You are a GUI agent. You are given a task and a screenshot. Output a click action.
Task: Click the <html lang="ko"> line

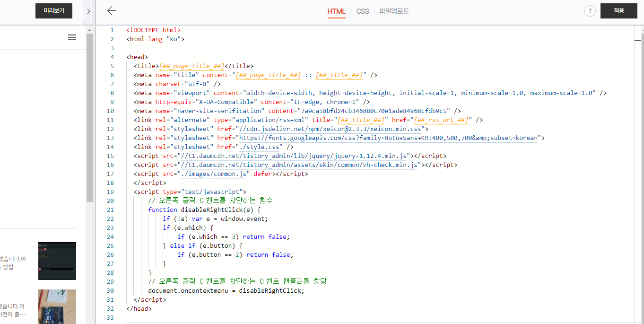tap(155, 39)
